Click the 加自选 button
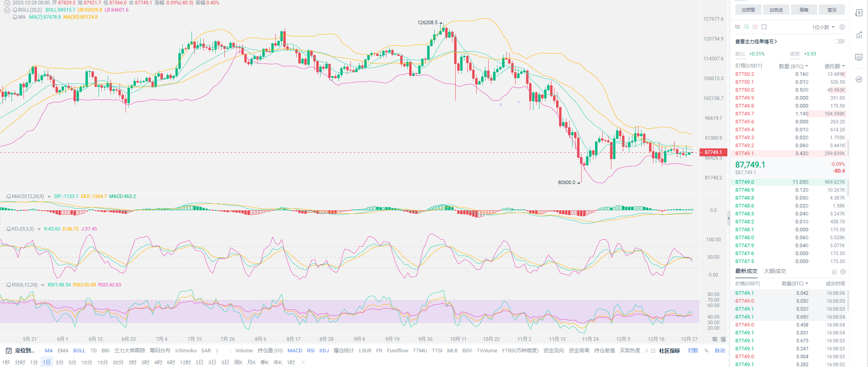This screenshot has width=868, height=367. 776,10
